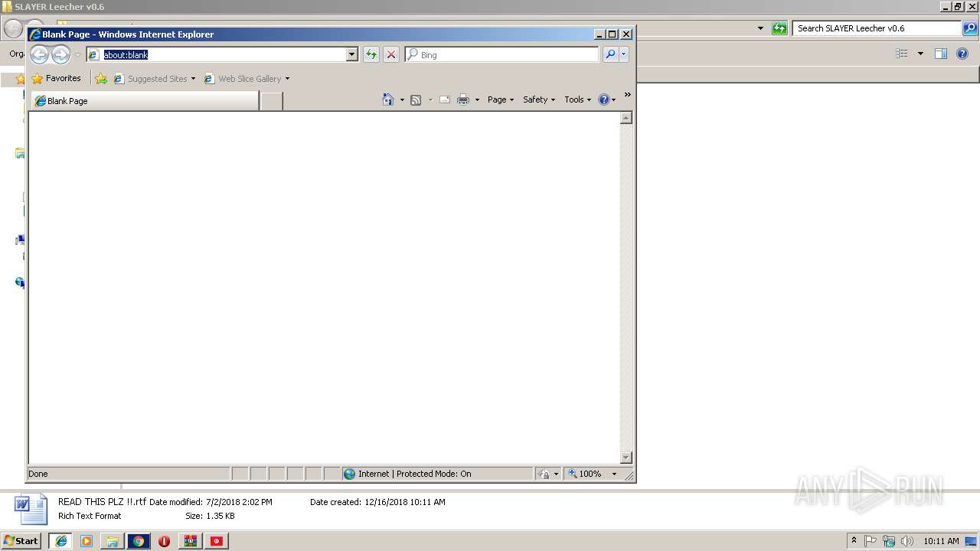980x551 pixels.
Task: Click the WinRAR taskbar icon
Action: click(191, 541)
